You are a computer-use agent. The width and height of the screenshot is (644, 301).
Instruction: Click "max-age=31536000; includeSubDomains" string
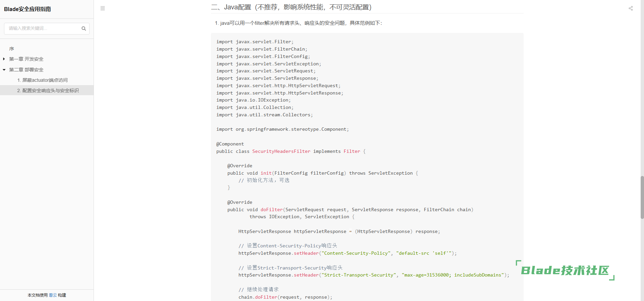453,275
